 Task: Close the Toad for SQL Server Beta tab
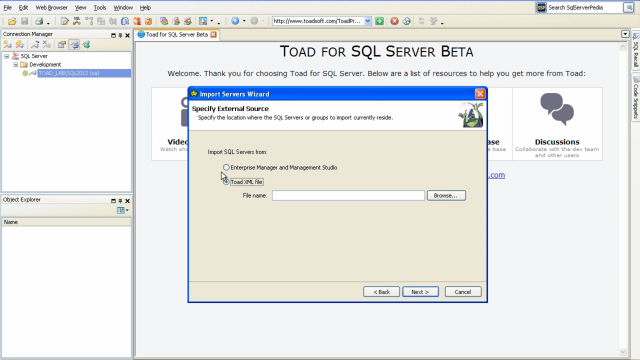tap(213, 35)
